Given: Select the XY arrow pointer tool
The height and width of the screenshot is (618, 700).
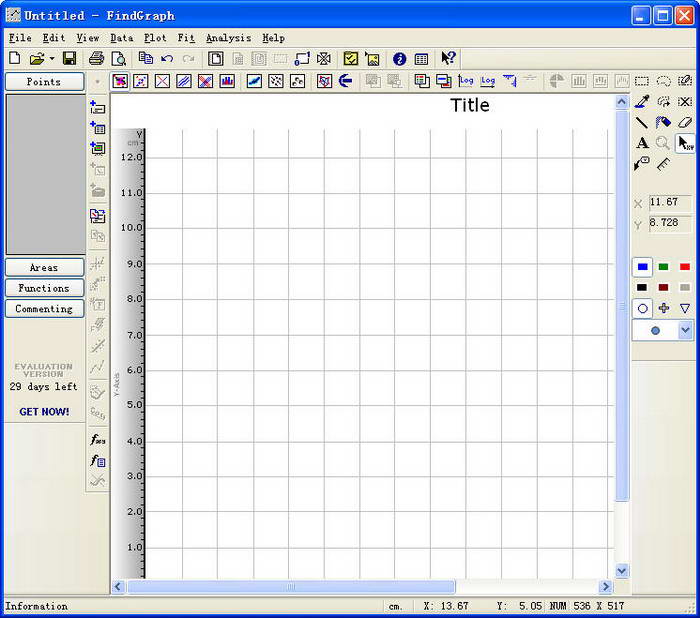Looking at the screenshot, I should point(685,143).
